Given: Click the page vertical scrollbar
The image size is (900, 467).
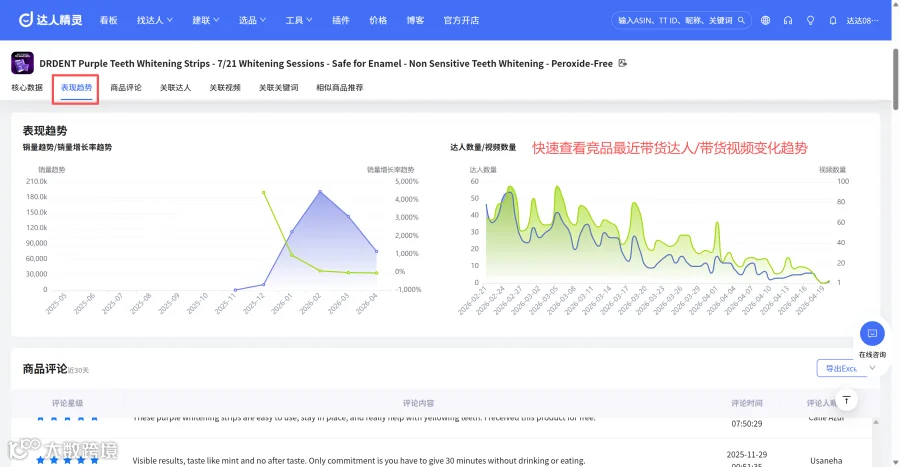Looking at the screenshot, I should coord(895,79).
